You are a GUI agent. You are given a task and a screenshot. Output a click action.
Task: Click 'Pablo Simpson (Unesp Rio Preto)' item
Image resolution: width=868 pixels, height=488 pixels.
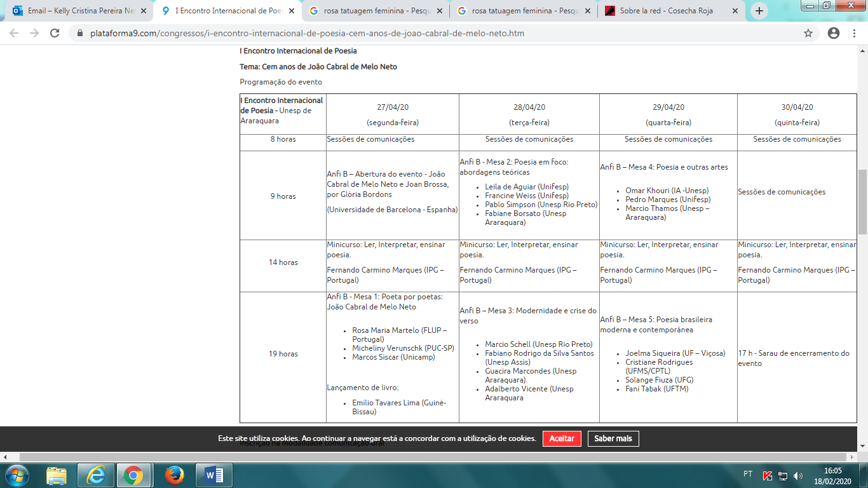coord(541,205)
